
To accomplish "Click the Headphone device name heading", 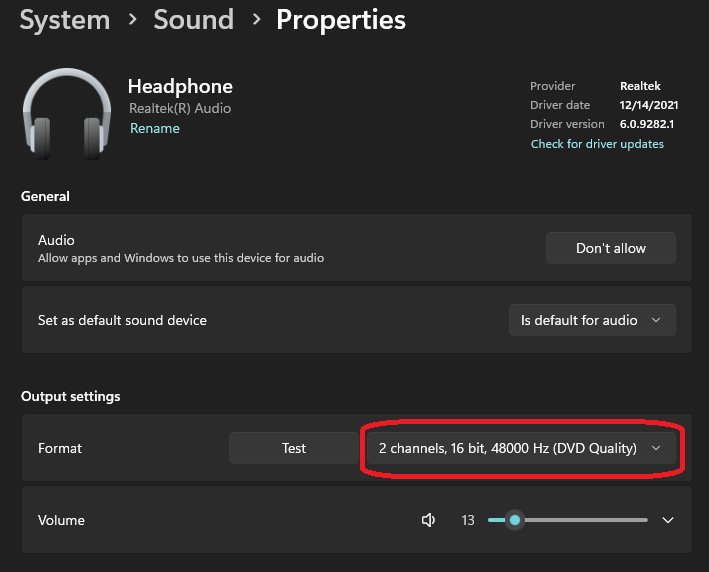I will tap(180, 87).
